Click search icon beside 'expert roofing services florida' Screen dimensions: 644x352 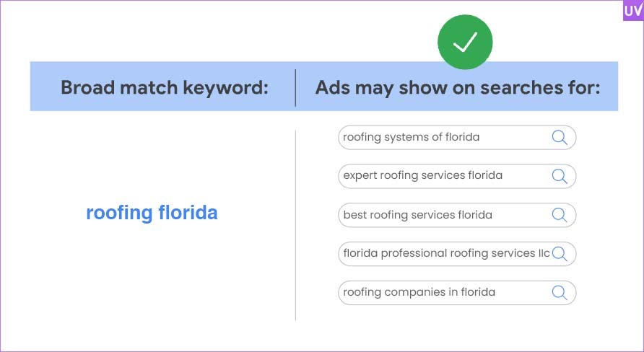pos(560,176)
